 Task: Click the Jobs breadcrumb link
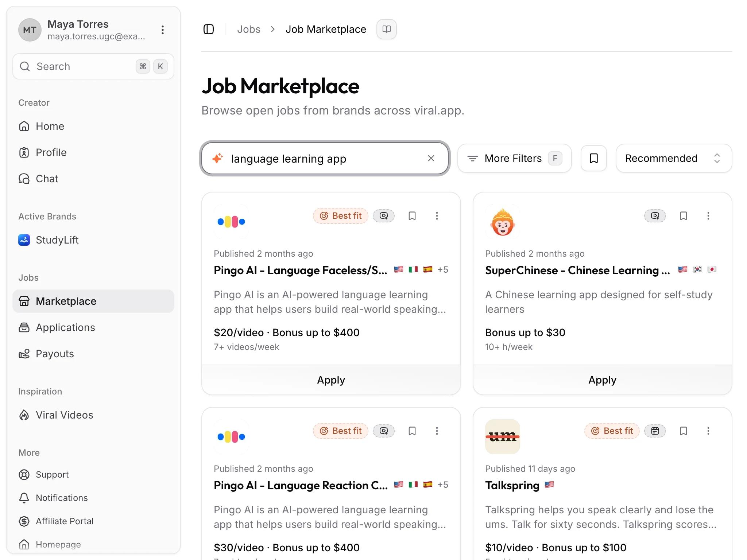(249, 29)
